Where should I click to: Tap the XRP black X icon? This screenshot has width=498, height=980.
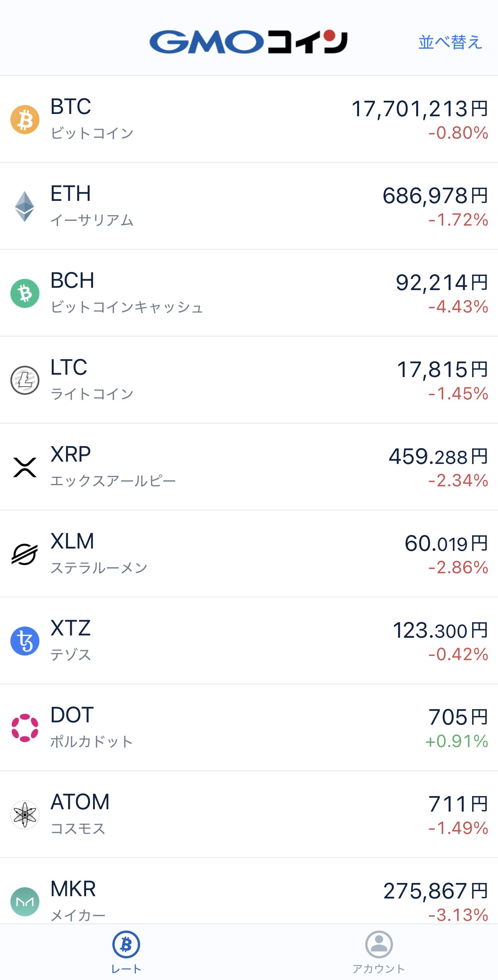pos(25,467)
